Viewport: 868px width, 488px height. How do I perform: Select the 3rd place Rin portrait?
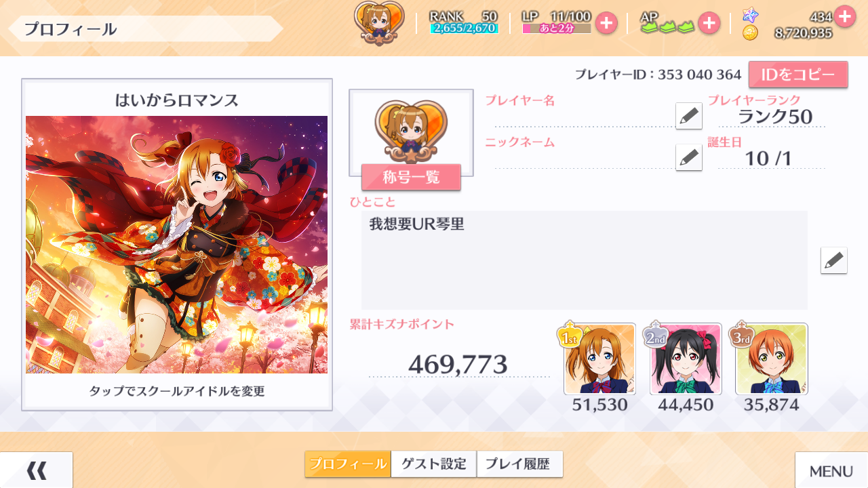772,359
